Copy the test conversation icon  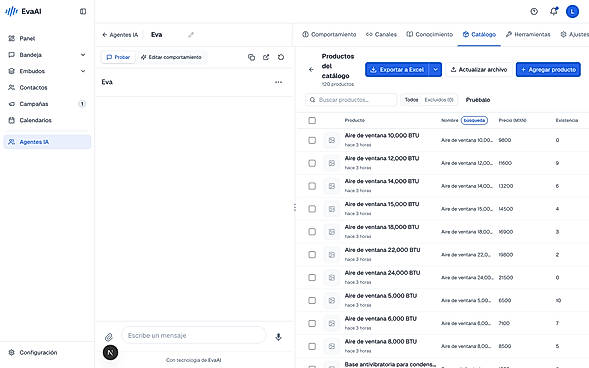point(251,57)
